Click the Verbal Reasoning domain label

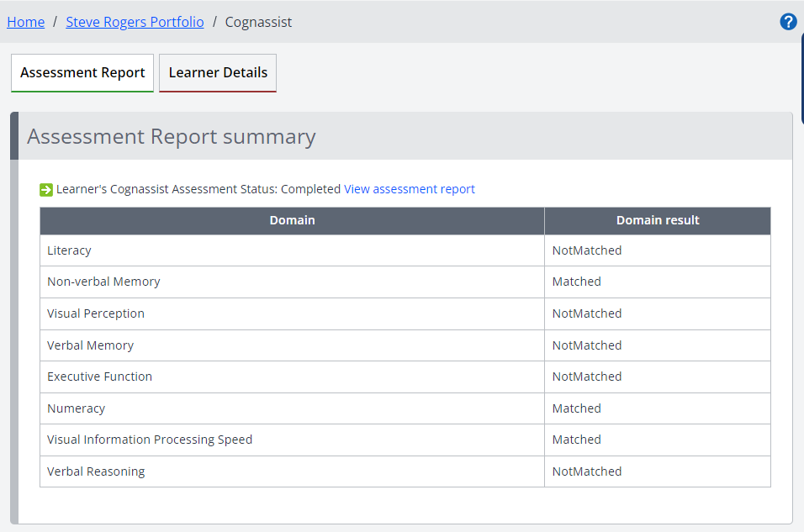(x=95, y=471)
